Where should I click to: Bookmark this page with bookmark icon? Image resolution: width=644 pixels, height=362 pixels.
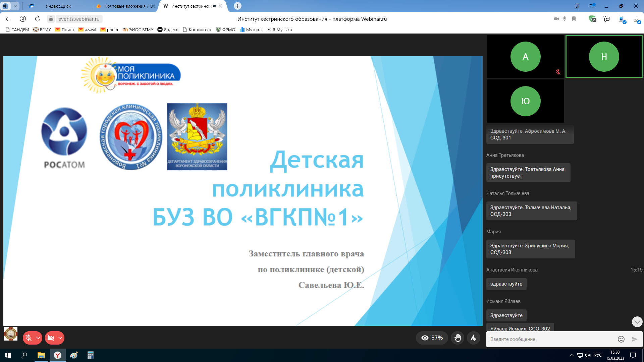coord(574,19)
